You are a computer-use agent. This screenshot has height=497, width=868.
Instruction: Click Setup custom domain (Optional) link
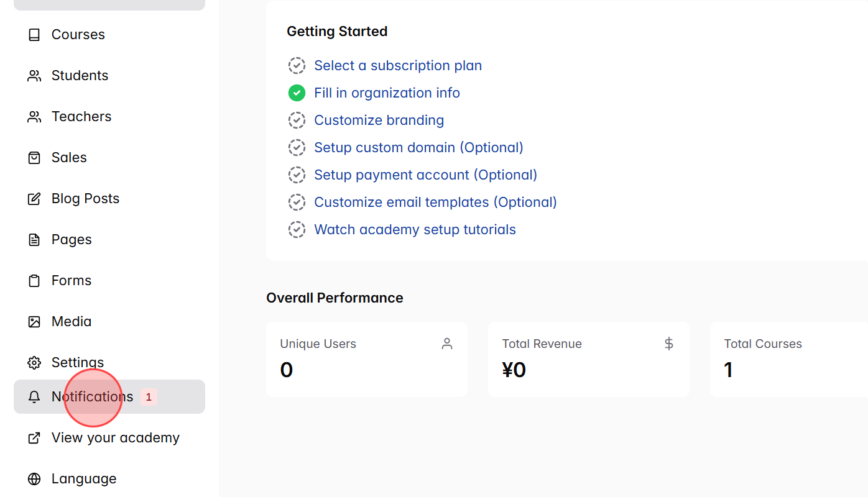click(418, 147)
